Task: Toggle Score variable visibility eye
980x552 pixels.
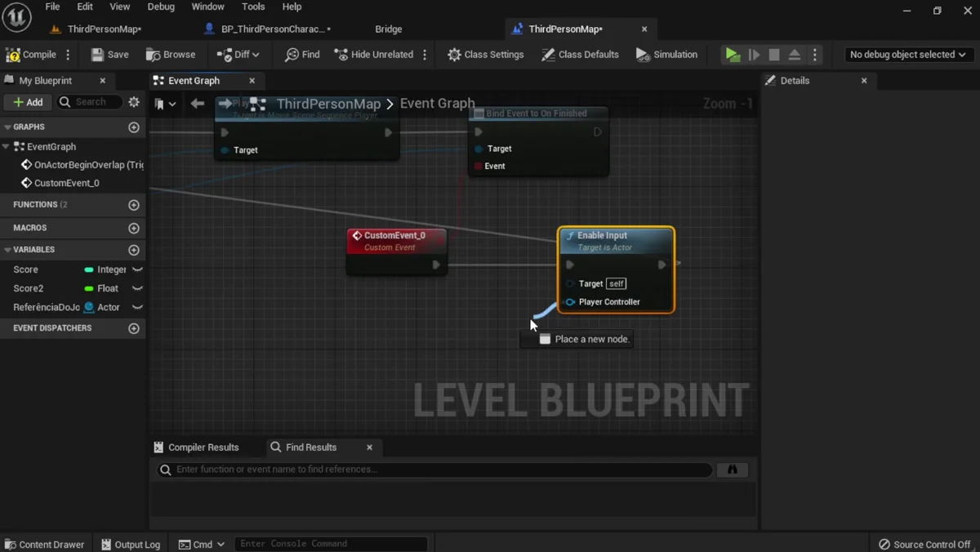Action: [137, 269]
